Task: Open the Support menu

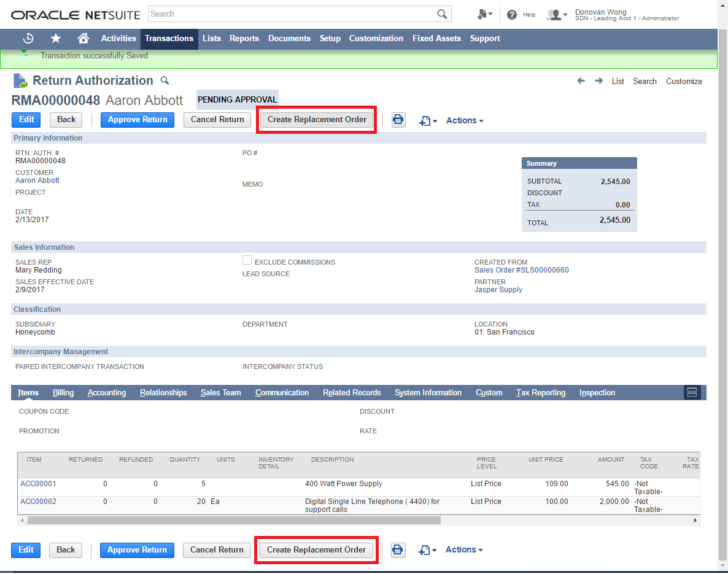Action: (485, 39)
